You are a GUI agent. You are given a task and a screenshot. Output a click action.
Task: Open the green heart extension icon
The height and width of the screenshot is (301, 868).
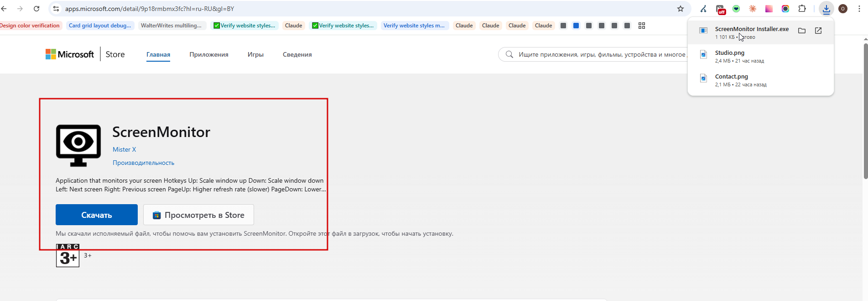(x=736, y=9)
